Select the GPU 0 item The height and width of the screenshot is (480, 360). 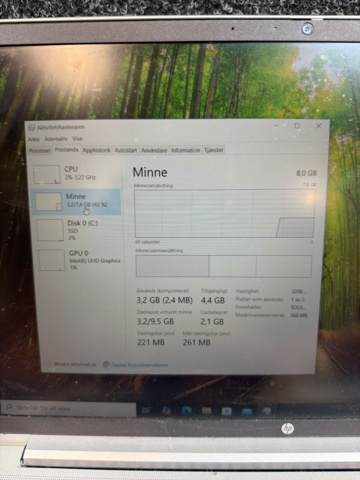[x=79, y=260]
